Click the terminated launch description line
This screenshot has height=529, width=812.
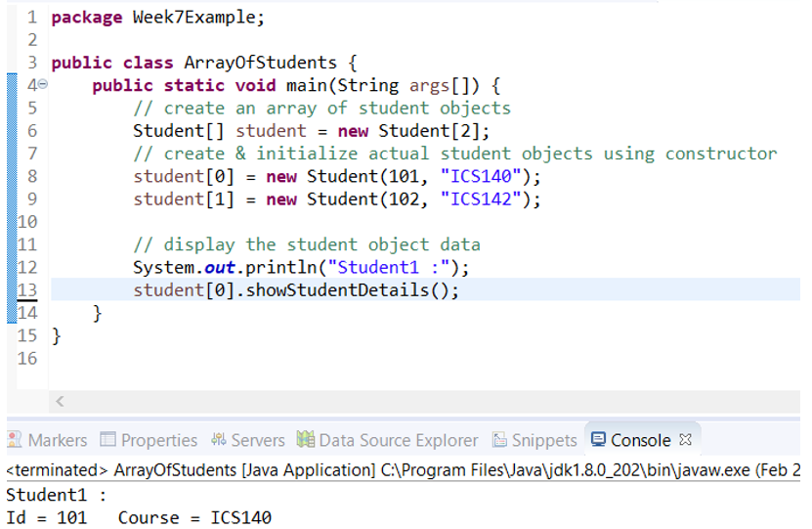[x=403, y=470]
